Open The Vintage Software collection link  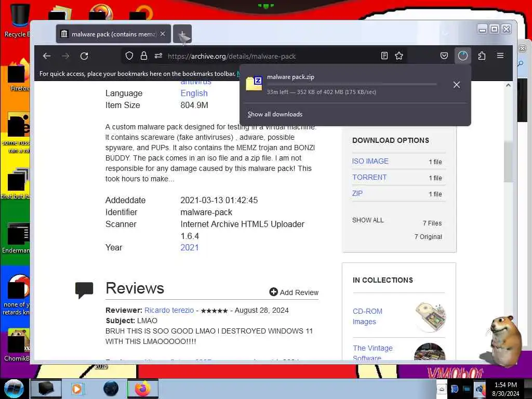[x=373, y=353]
